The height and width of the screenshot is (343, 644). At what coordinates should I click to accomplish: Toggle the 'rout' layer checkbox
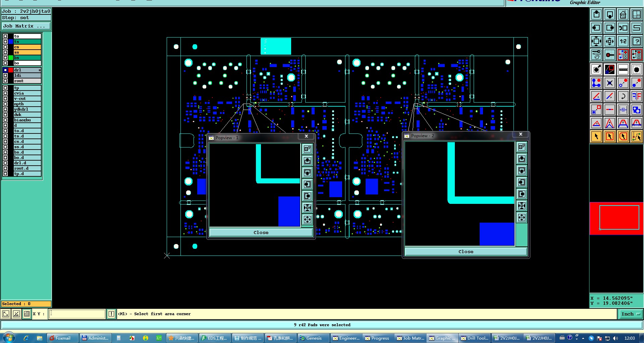tap(5, 81)
